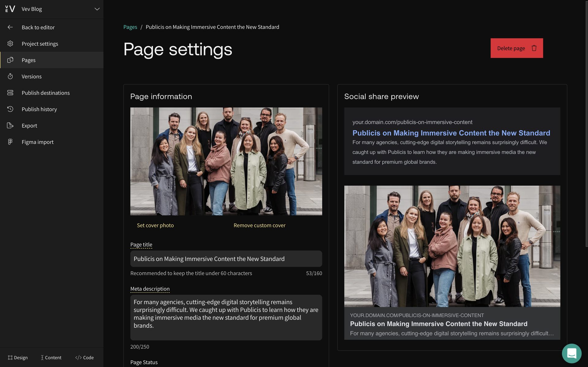Image resolution: width=588 pixels, height=367 pixels.
Task: Click the Page title label
Action: pos(141,245)
